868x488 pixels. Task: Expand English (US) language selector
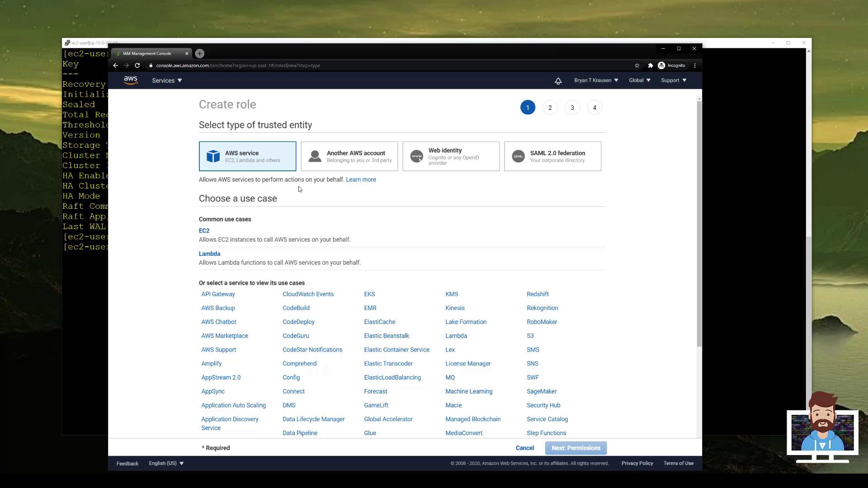(166, 463)
